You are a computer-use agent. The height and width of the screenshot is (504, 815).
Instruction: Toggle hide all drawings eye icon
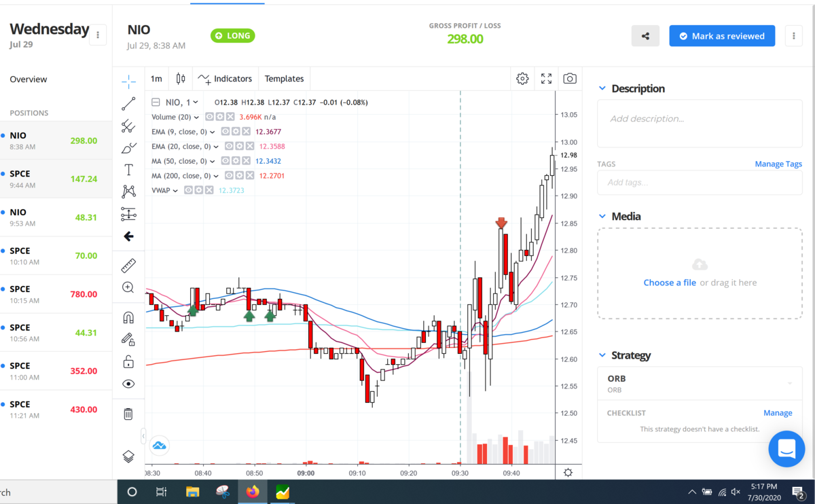[128, 384]
